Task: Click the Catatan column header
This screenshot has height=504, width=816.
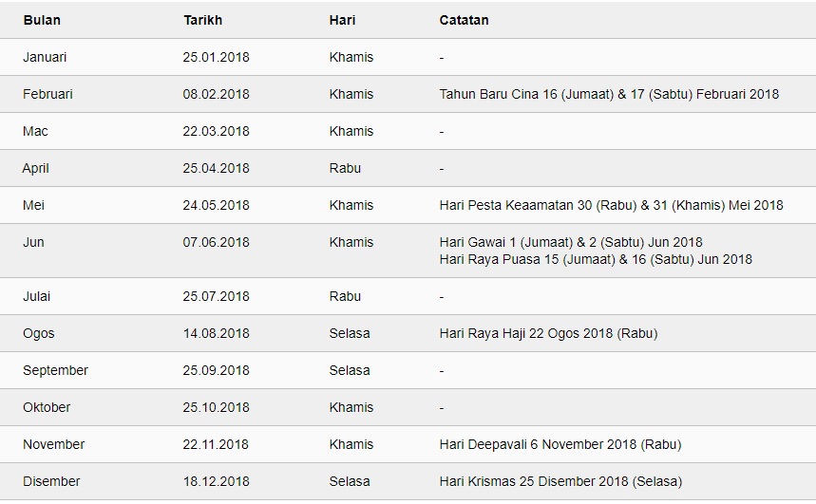Action: pyautogui.click(x=464, y=20)
